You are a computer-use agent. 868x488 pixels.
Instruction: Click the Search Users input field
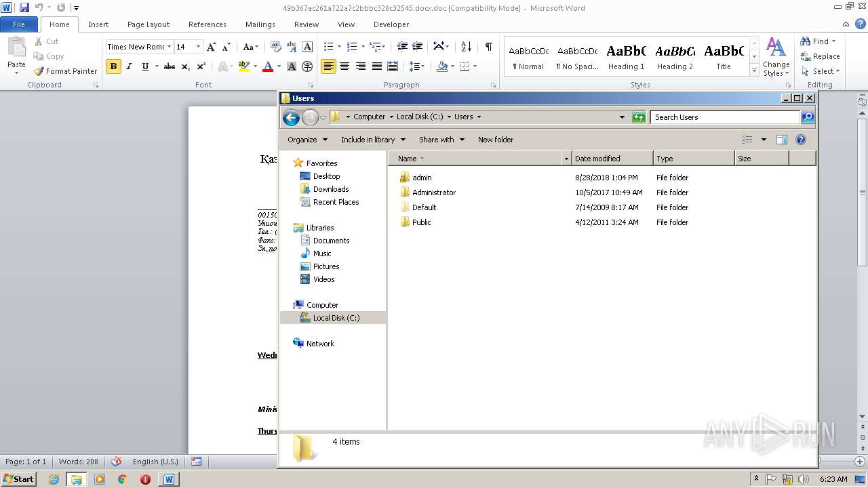point(725,117)
